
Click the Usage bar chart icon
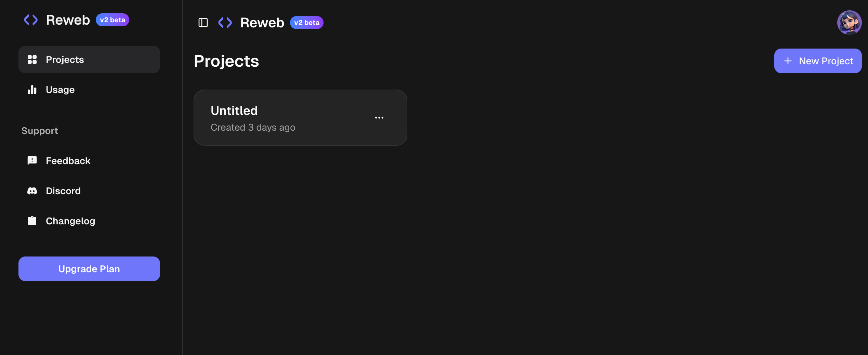pos(32,90)
